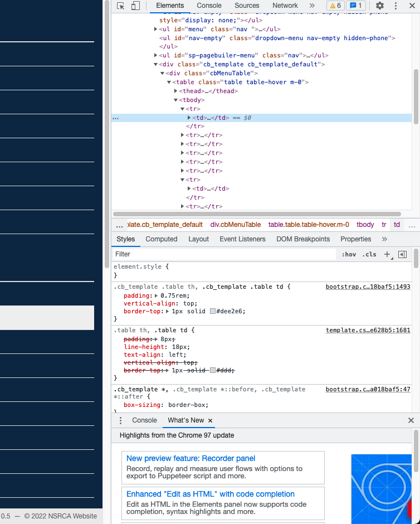Open template.cs…e628b5:1681 source link
Screen dimensions: 420x524
[368, 330]
